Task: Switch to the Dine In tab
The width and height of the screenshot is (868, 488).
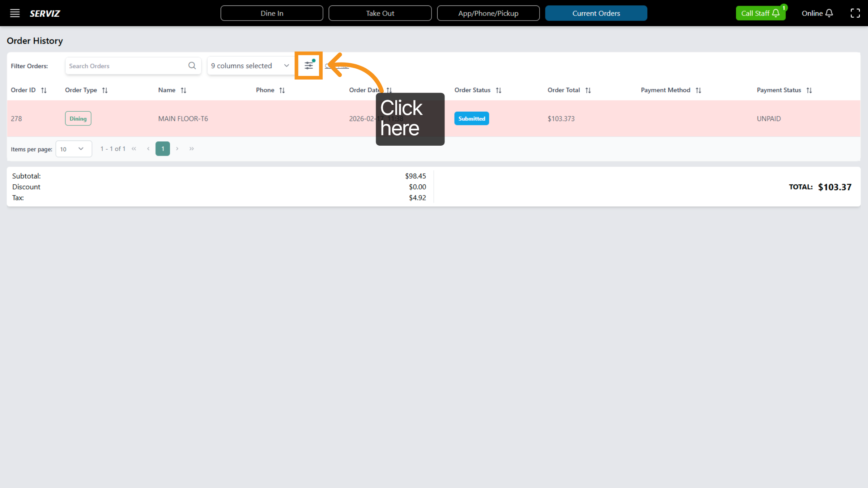Action: tap(272, 13)
